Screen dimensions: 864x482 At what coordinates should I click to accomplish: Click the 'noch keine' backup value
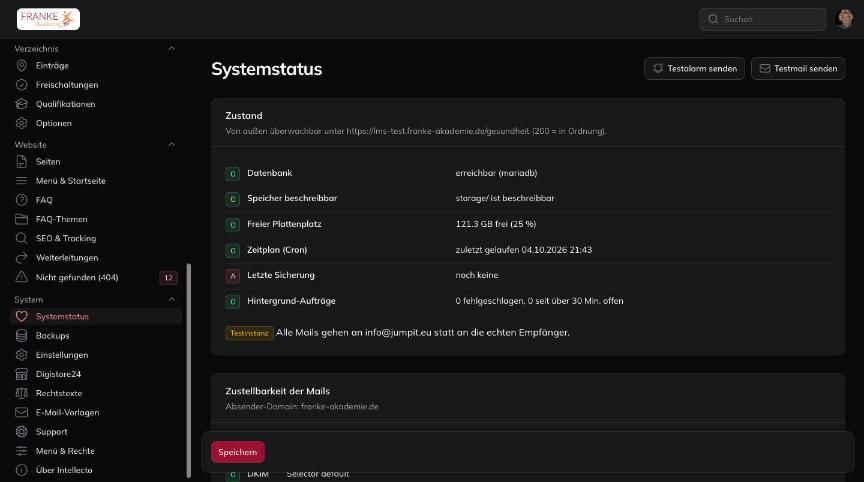477,275
